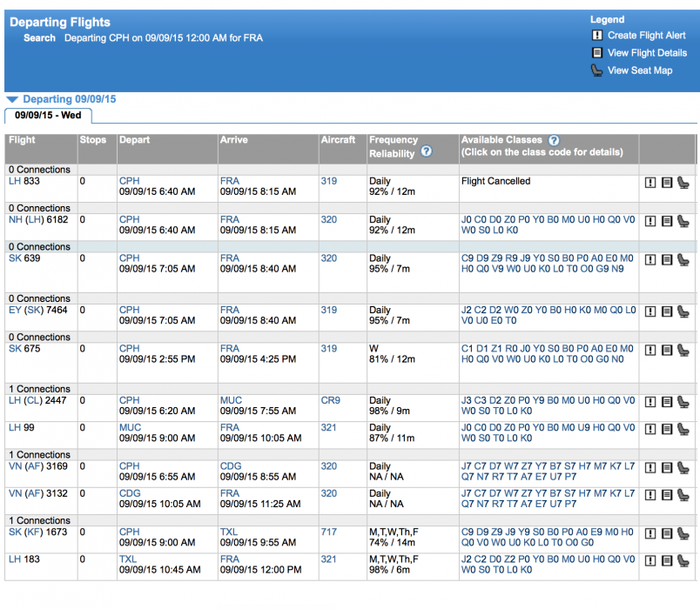The width and height of the screenshot is (700, 609).
Task: Open seat map for LH 183
Action: tap(683, 560)
